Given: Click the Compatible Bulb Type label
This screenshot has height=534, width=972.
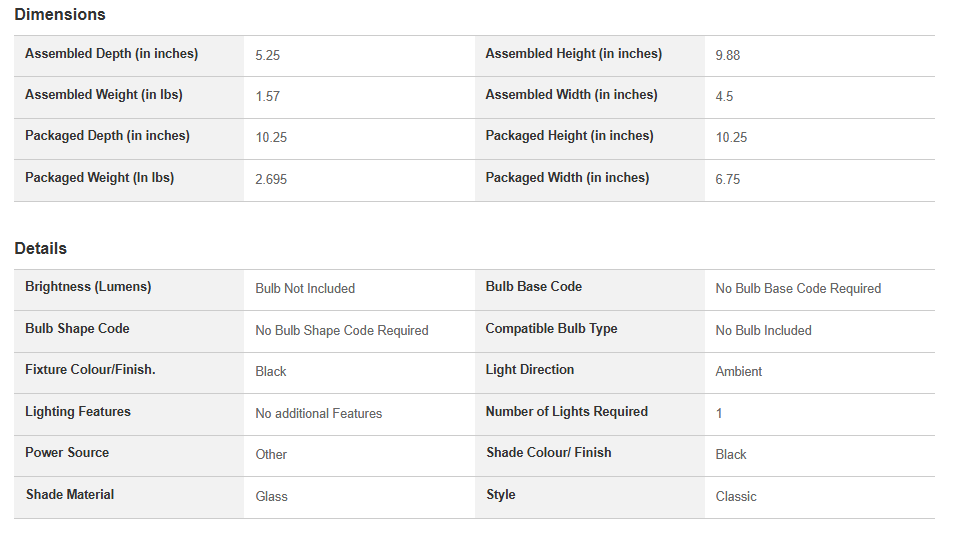Looking at the screenshot, I should 551,329.
